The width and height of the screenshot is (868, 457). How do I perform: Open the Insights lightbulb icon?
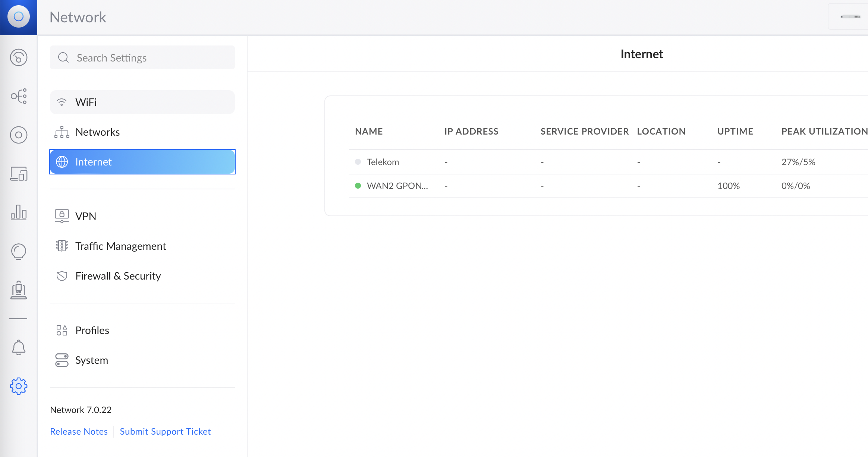19,252
